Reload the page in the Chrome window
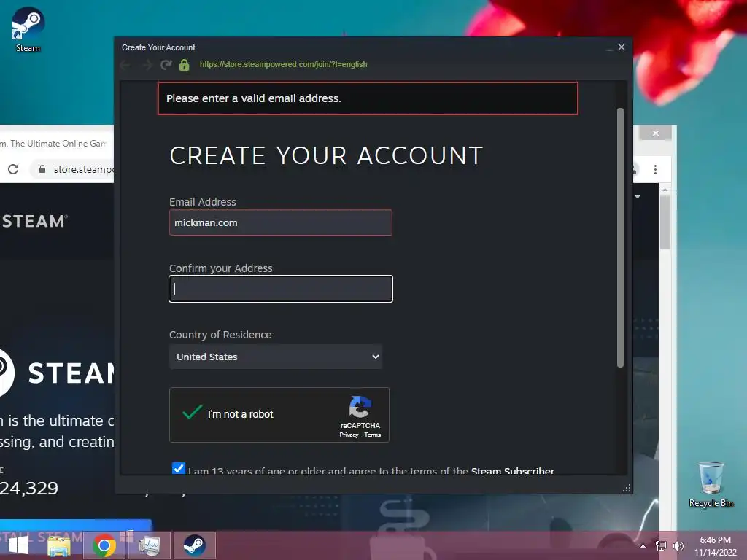Image resolution: width=747 pixels, height=560 pixels. point(13,169)
